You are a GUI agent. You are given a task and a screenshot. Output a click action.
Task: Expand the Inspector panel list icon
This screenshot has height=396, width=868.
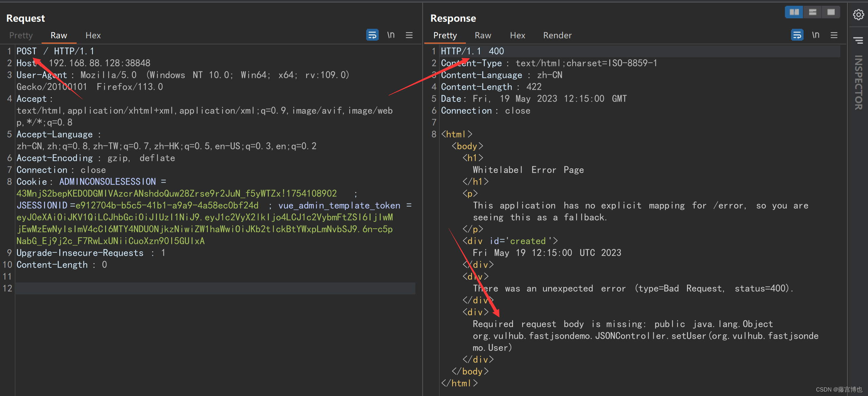(859, 40)
